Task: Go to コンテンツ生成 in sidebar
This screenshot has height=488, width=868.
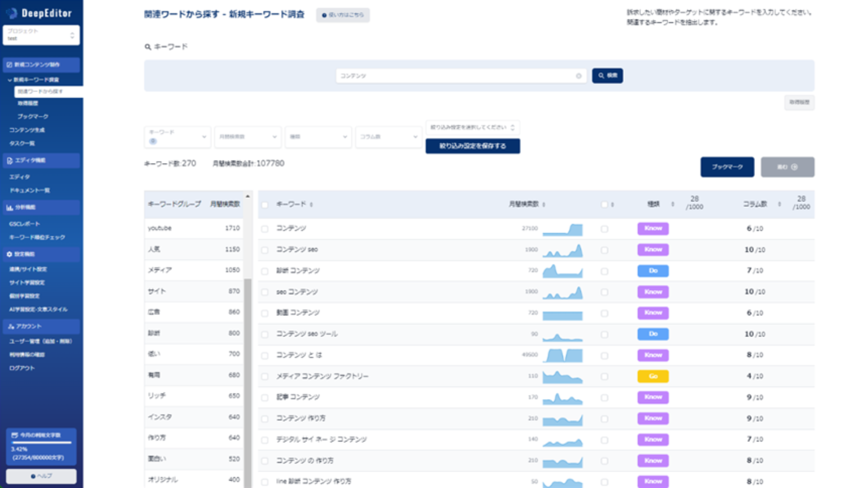Action: pyautogui.click(x=27, y=130)
